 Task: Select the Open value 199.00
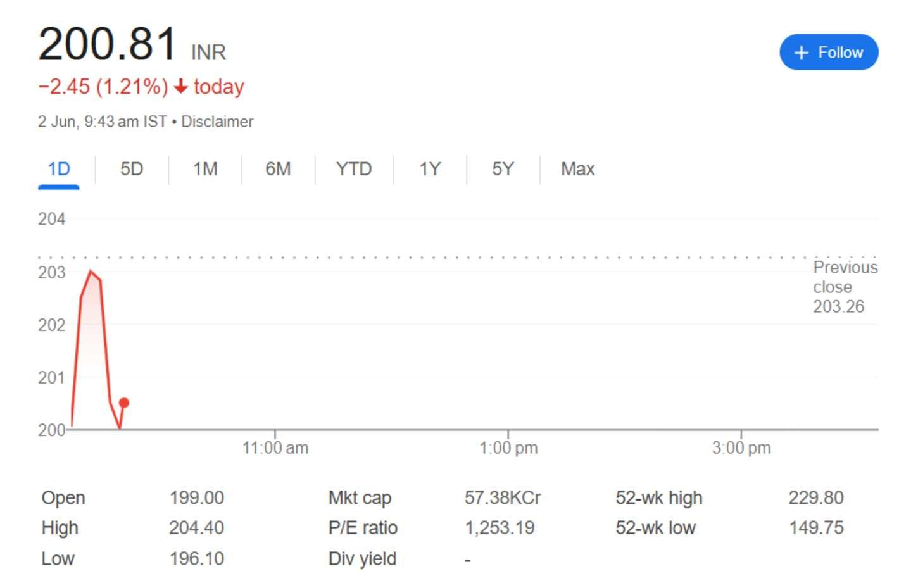click(x=197, y=498)
